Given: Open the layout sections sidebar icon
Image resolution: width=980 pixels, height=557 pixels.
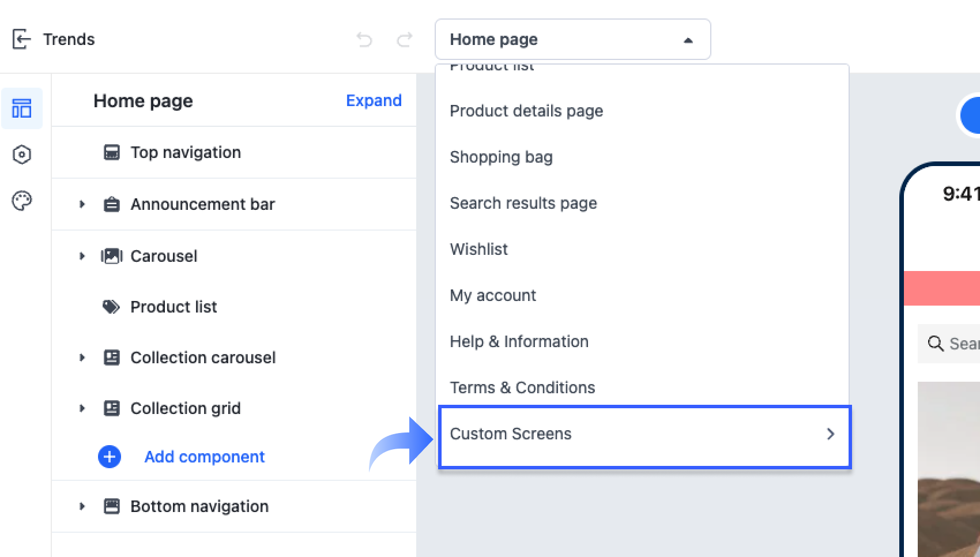Looking at the screenshot, I should click(x=22, y=108).
